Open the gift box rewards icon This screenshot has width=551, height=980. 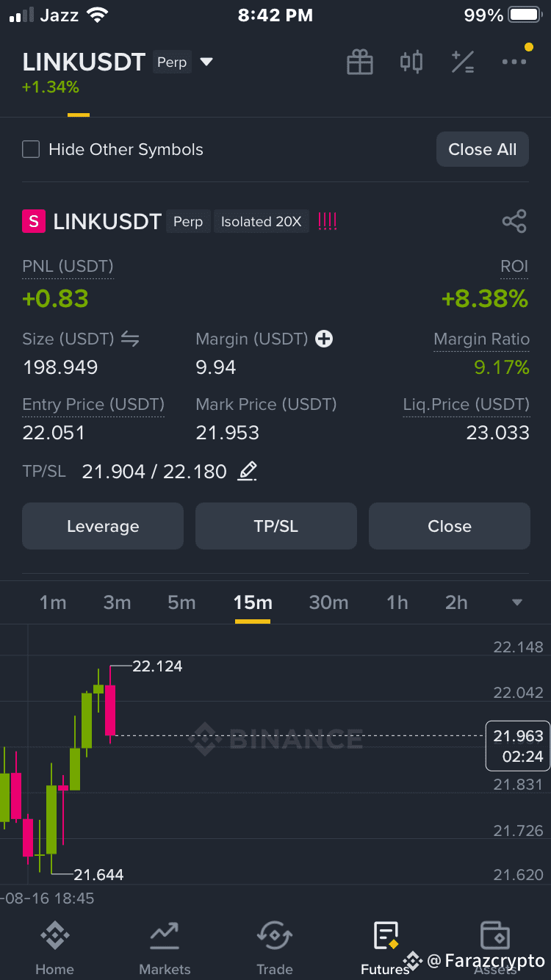[x=360, y=62]
